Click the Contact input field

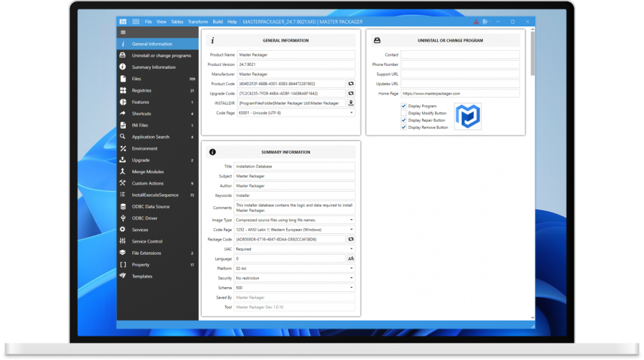(460, 54)
